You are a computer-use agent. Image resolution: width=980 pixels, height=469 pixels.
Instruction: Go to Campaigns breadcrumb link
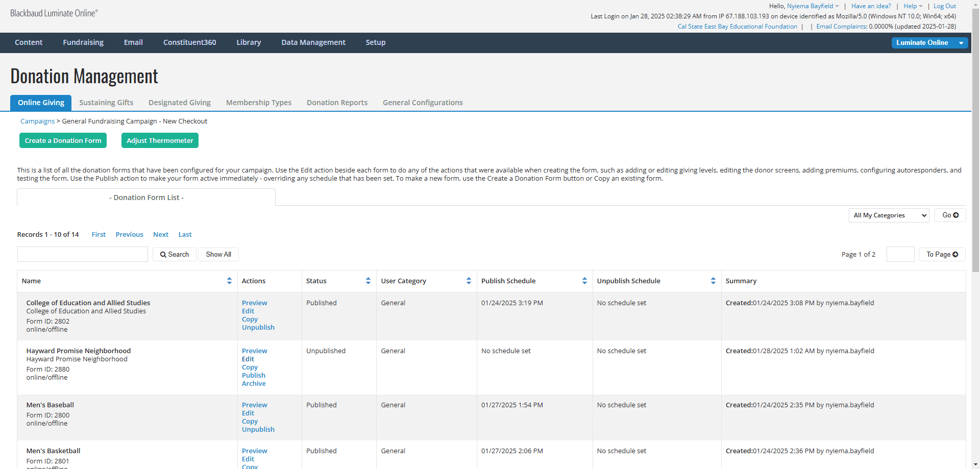point(37,121)
